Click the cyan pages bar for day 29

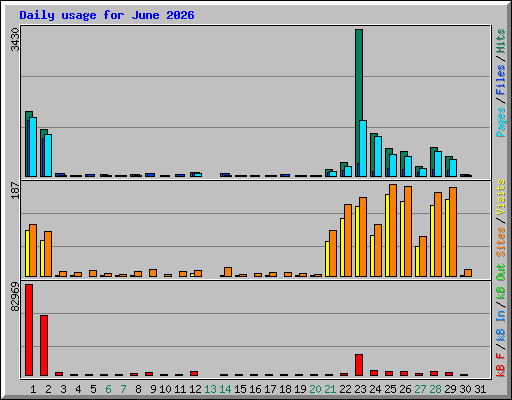tap(453, 168)
